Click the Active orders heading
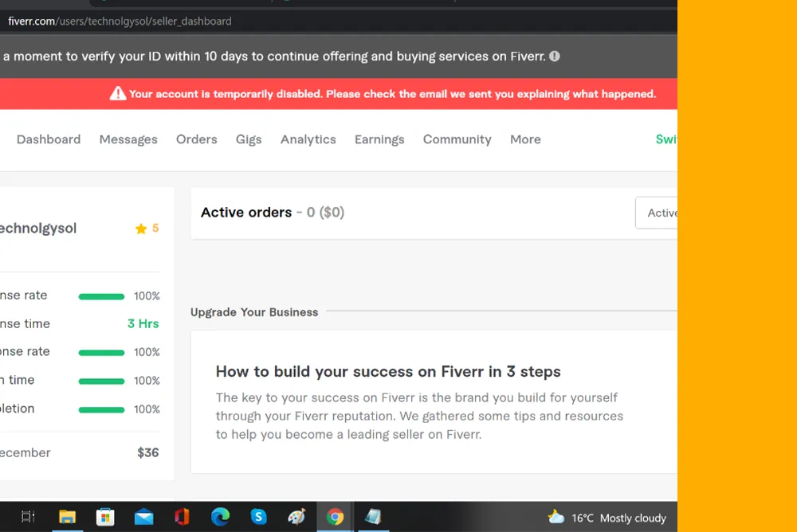The image size is (797, 532). (x=246, y=213)
